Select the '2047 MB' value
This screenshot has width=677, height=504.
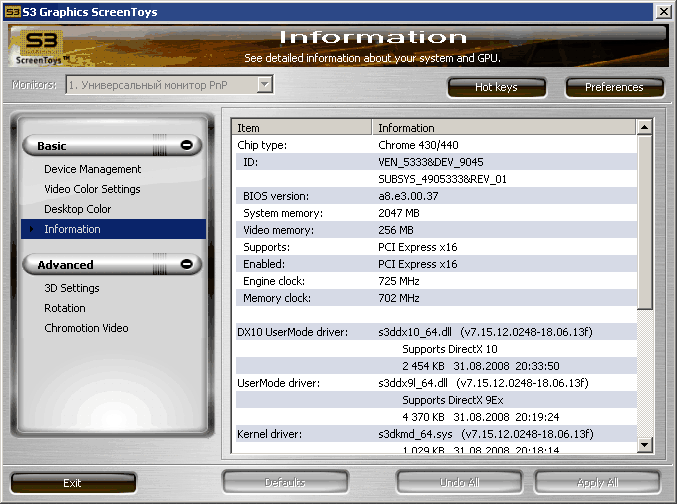[x=399, y=213]
